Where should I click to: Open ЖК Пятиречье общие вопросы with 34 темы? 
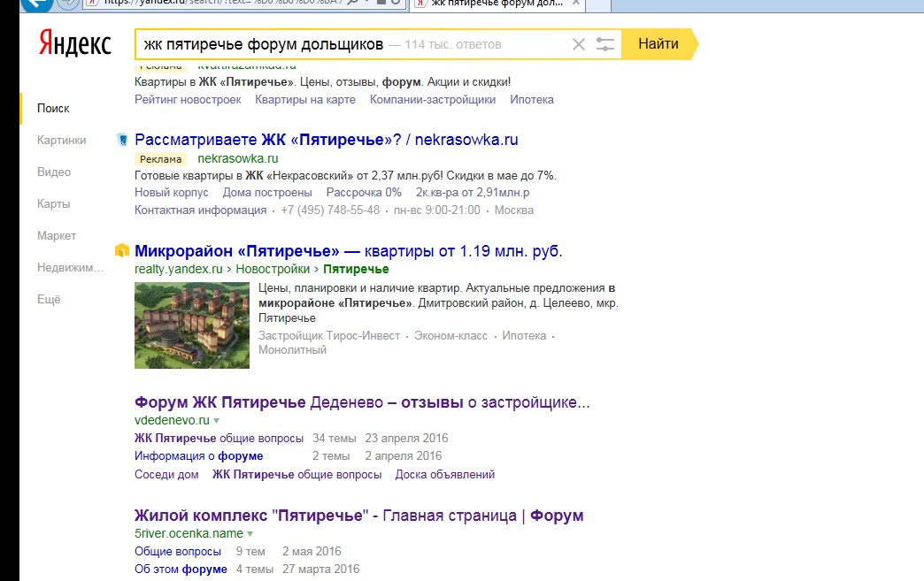coord(219,438)
